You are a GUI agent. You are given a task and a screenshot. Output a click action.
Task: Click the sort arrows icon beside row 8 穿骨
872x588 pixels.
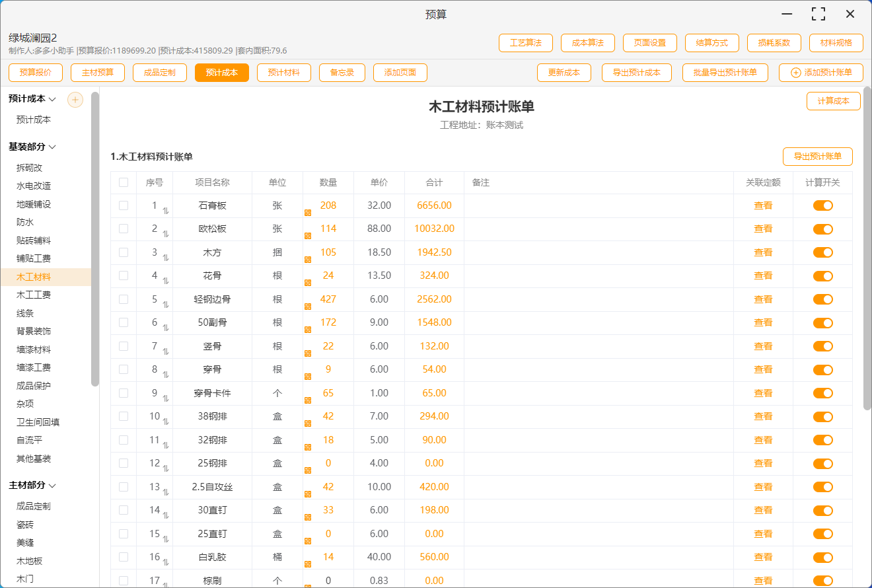click(x=166, y=375)
